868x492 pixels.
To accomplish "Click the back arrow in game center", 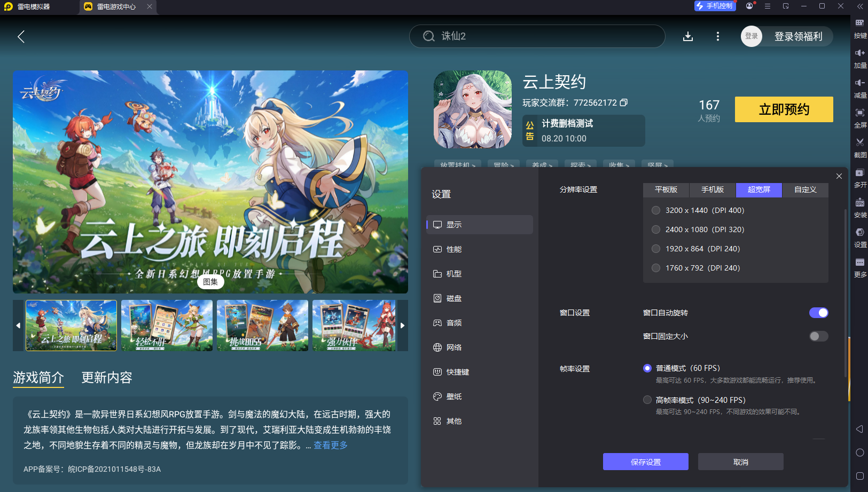I will [21, 36].
